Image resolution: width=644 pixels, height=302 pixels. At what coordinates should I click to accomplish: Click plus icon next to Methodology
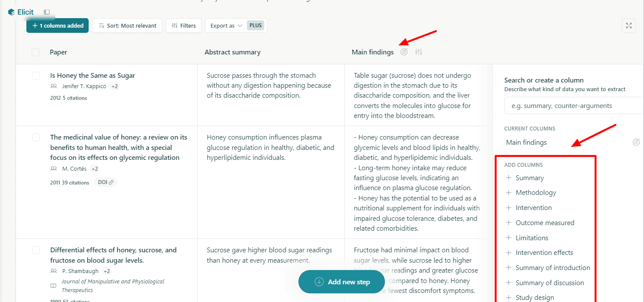[x=509, y=193]
